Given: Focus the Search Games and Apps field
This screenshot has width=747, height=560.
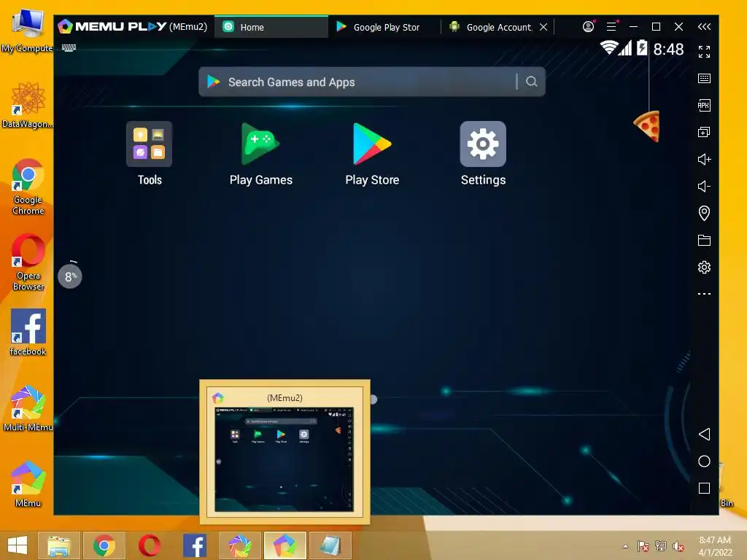Looking at the screenshot, I should tap(371, 82).
